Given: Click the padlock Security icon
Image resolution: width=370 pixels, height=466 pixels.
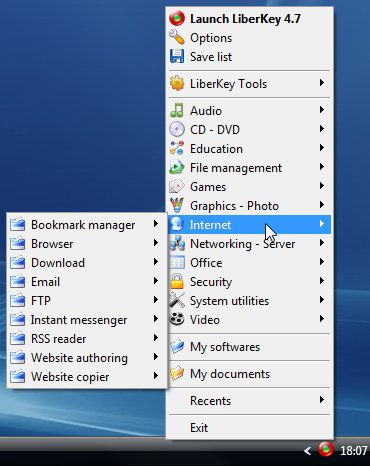Looking at the screenshot, I should point(177,282).
